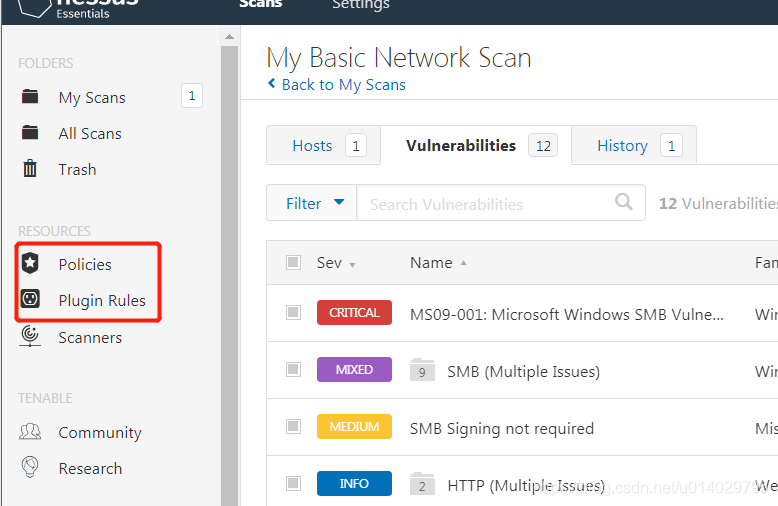
Task: Click the MEDIUM severity badge
Action: tap(354, 427)
